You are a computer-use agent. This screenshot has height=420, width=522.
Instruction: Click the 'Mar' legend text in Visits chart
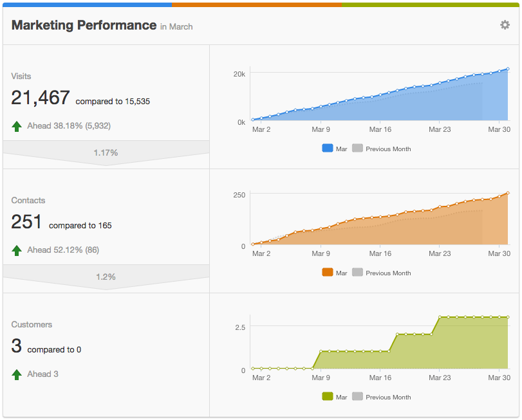pyautogui.click(x=342, y=149)
